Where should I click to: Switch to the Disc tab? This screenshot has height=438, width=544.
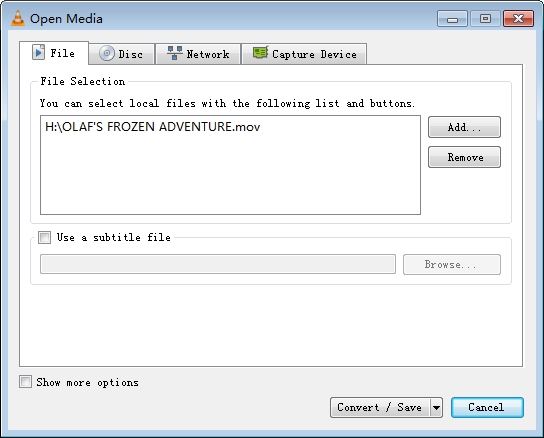pos(121,54)
